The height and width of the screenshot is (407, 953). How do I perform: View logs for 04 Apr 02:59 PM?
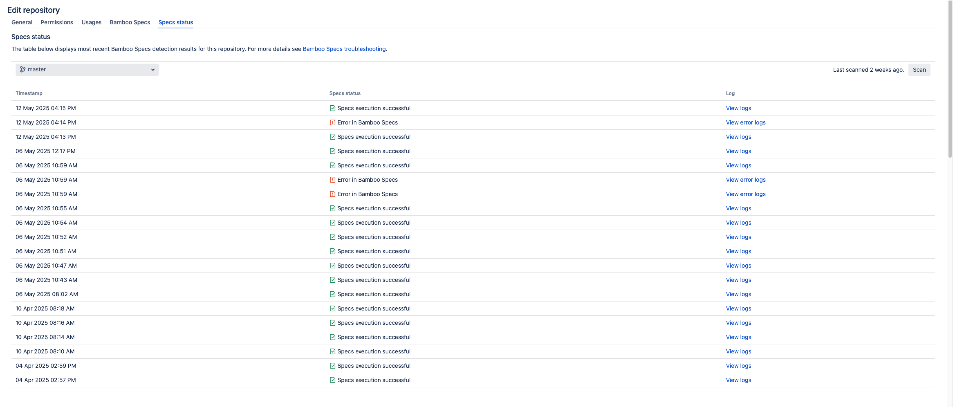coord(738,366)
